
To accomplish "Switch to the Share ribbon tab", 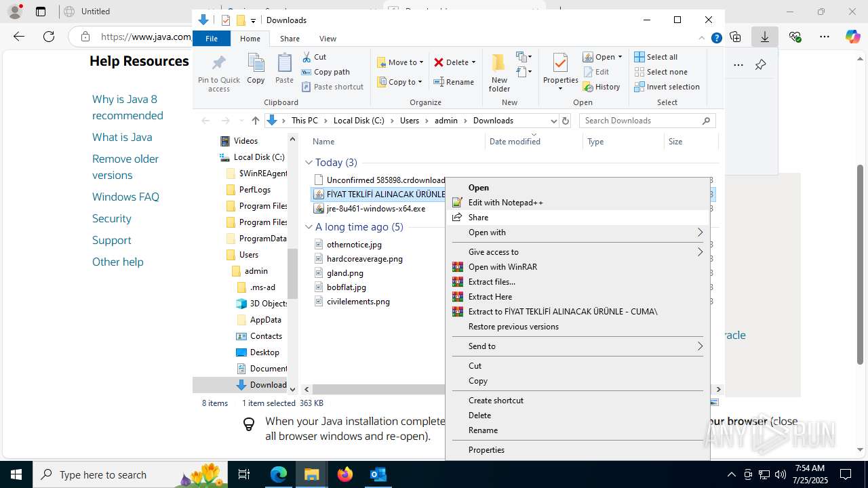I will point(290,39).
